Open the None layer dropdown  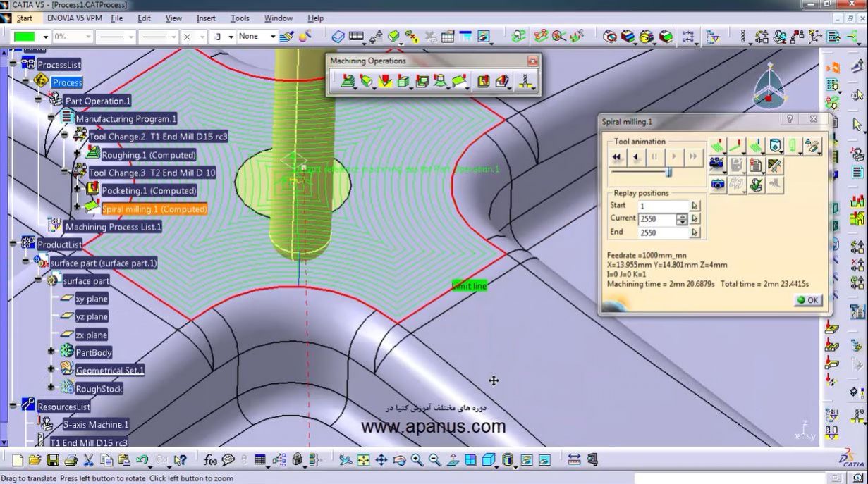(x=273, y=37)
